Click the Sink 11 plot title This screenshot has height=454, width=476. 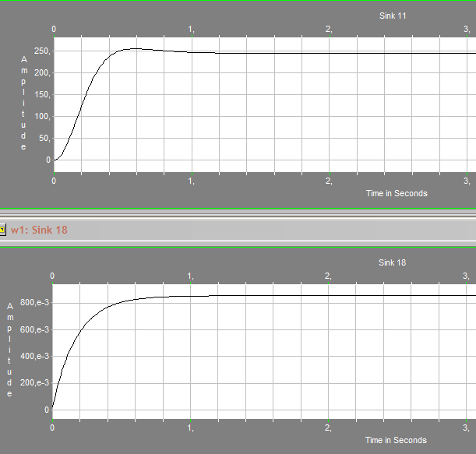[x=393, y=16]
